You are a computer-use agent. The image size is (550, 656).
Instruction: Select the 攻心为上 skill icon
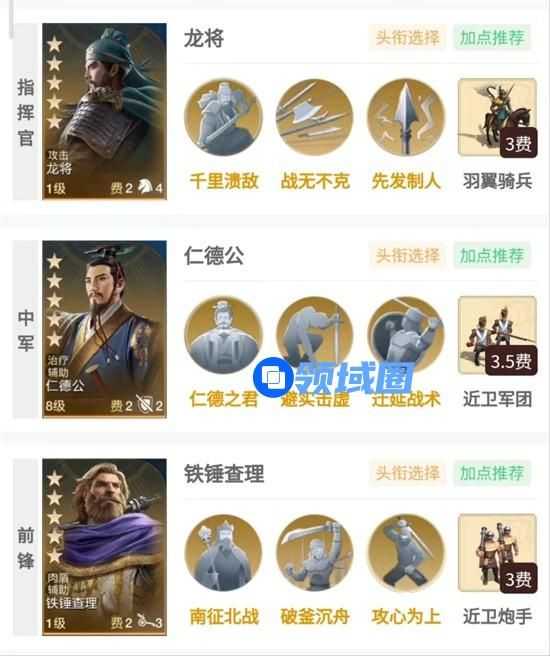pos(406,553)
